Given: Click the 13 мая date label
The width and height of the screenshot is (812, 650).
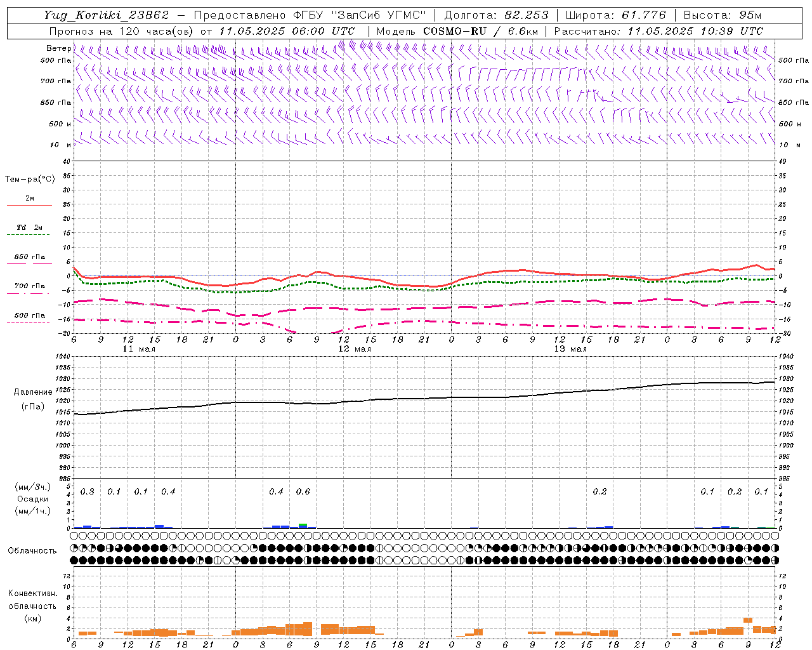Looking at the screenshot, I should pyautogui.click(x=570, y=349).
